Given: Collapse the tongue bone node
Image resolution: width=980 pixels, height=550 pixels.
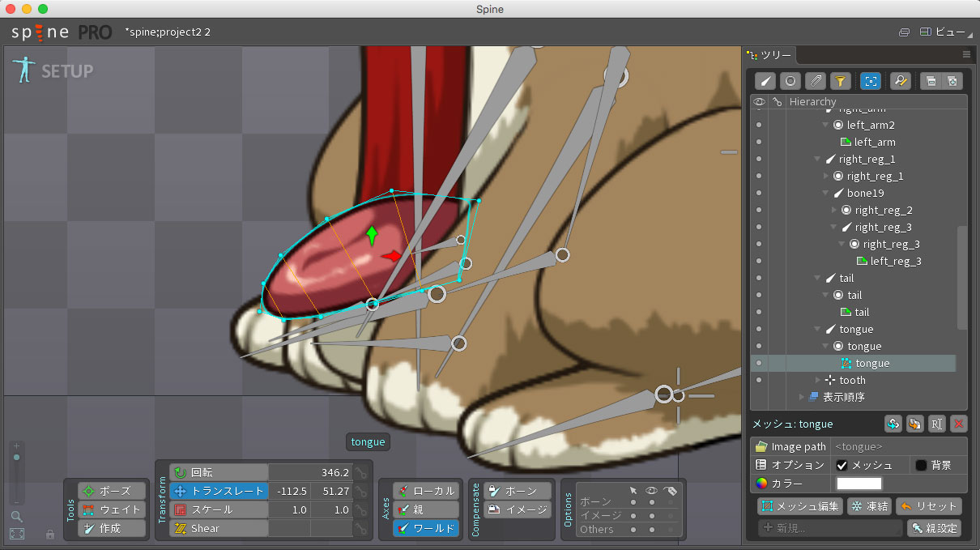Looking at the screenshot, I should point(818,329).
